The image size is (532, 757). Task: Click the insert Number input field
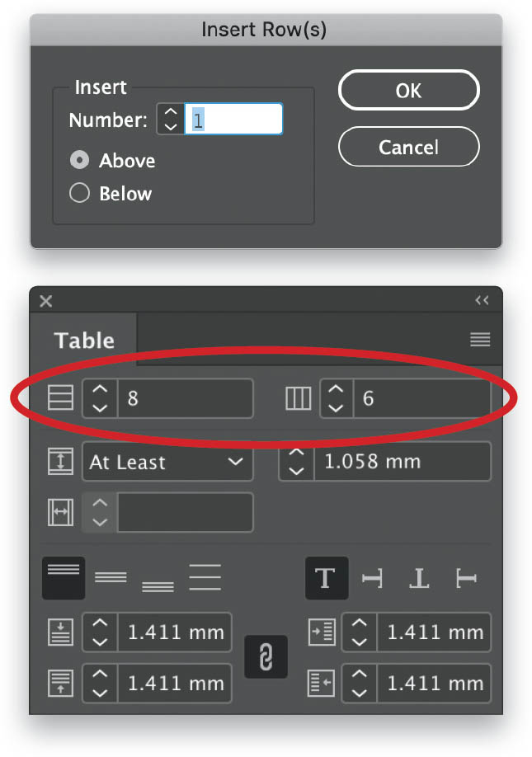tap(233, 119)
